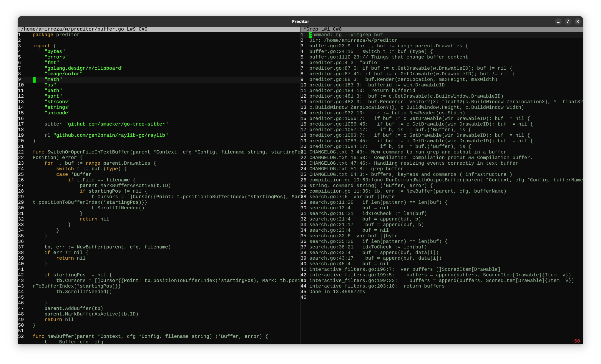Screen dimensions: 601x364
Task: Click the raylib-go import string
Action: click(111, 136)
